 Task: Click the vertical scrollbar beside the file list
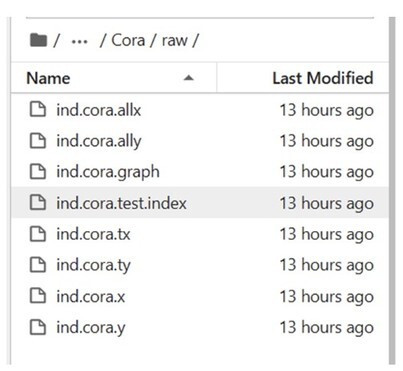(x=392, y=191)
